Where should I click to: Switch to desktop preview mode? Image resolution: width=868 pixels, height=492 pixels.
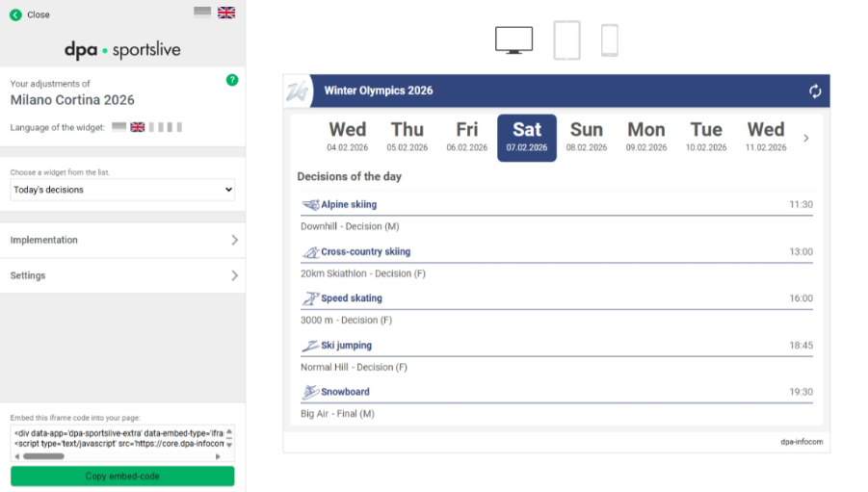tap(514, 39)
